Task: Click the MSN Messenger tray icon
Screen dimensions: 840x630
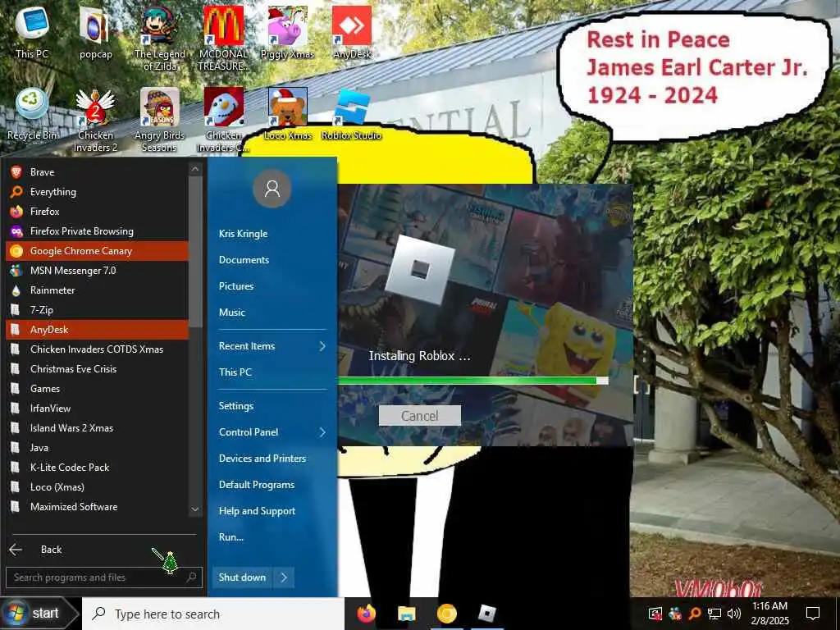Action: (x=675, y=614)
